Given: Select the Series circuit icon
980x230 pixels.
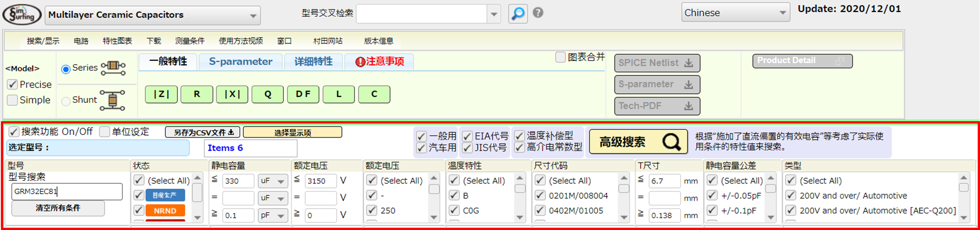Looking at the screenshot, I should (x=113, y=68).
